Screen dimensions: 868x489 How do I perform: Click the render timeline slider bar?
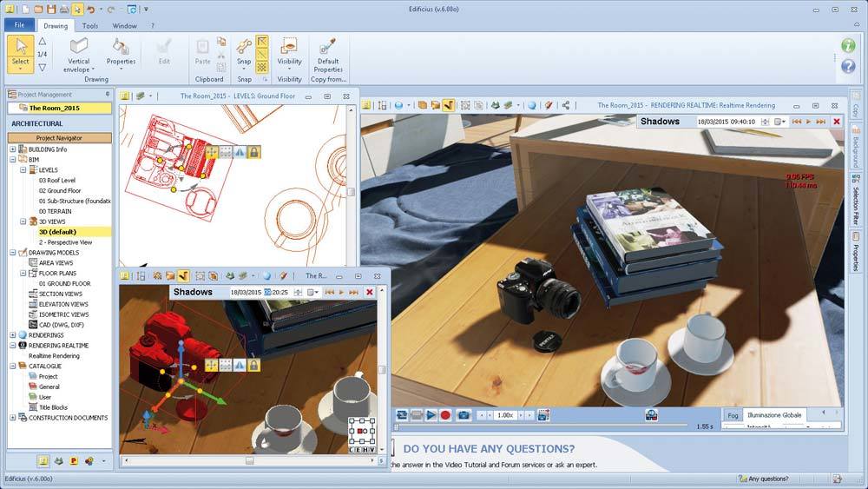[x=538, y=426]
